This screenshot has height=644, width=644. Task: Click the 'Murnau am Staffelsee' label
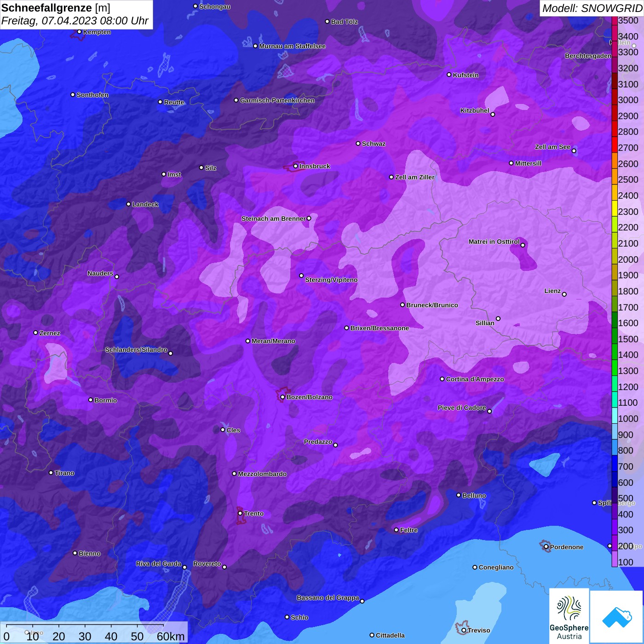(x=293, y=46)
